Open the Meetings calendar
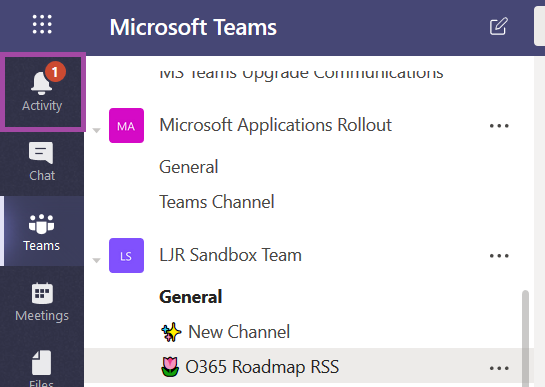 42,301
